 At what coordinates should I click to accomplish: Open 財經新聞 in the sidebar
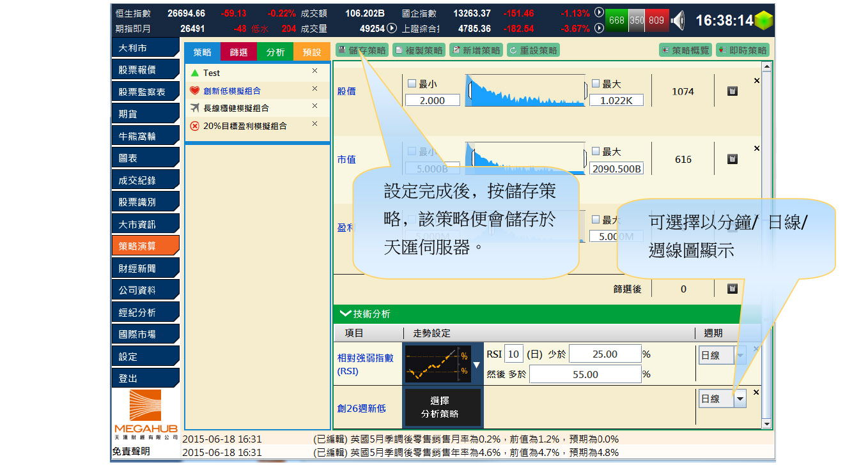pos(145,268)
